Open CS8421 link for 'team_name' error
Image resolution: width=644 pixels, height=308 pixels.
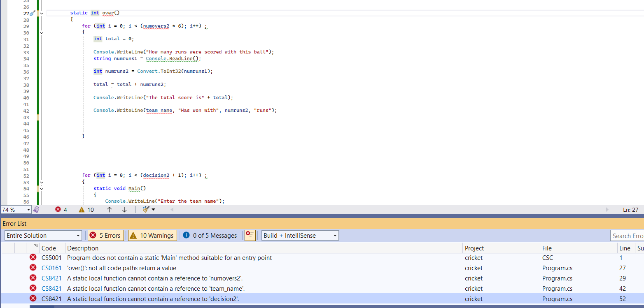tap(51, 289)
